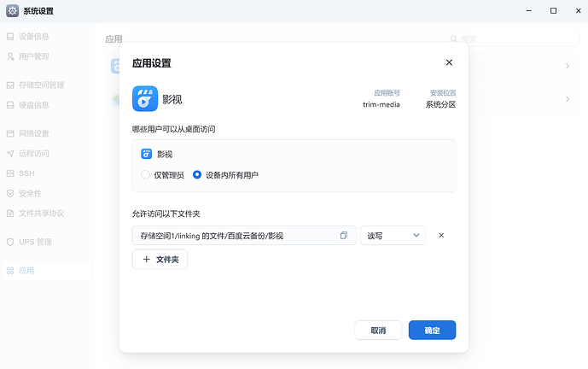Click the 设备信息 sidebar icon
588x369 pixels.
tap(10, 37)
